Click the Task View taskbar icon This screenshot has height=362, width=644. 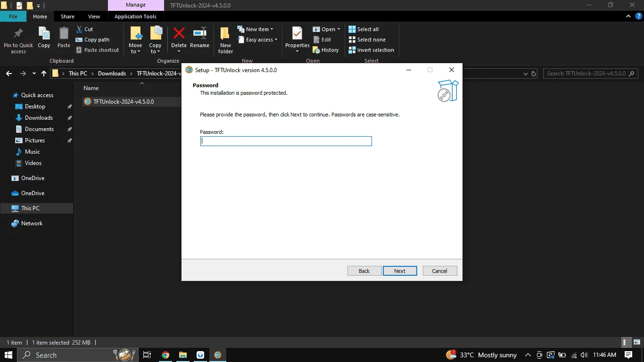click(147, 355)
